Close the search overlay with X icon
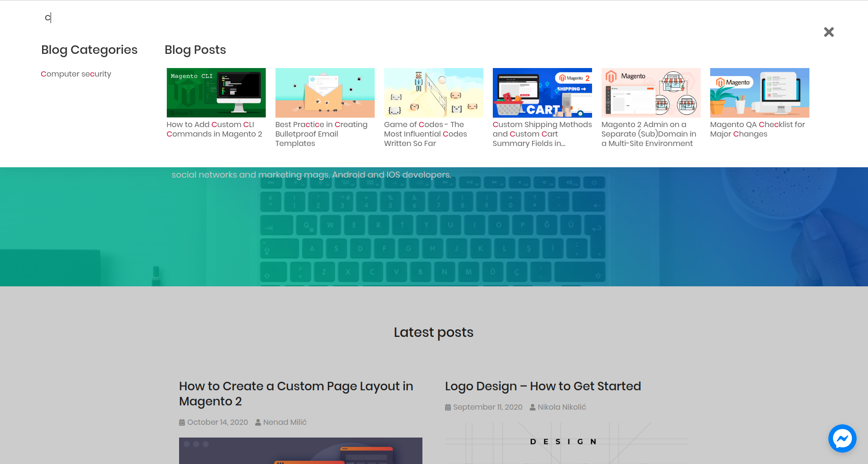The image size is (868, 464). tap(829, 32)
